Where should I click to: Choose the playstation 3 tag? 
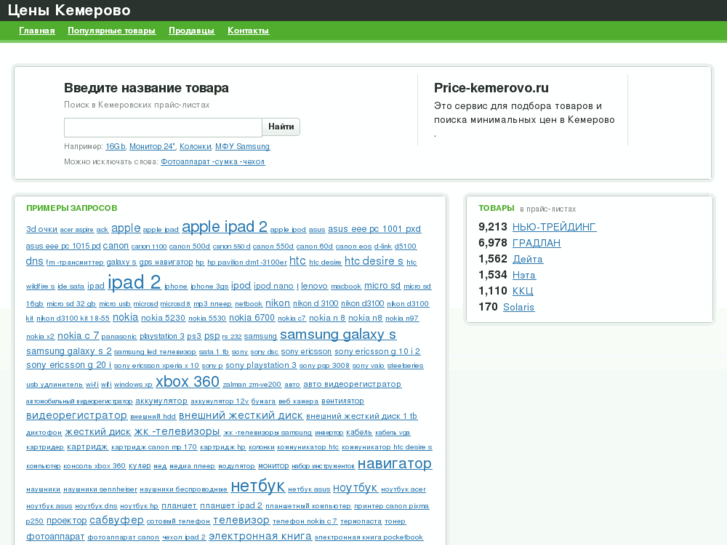(x=162, y=336)
